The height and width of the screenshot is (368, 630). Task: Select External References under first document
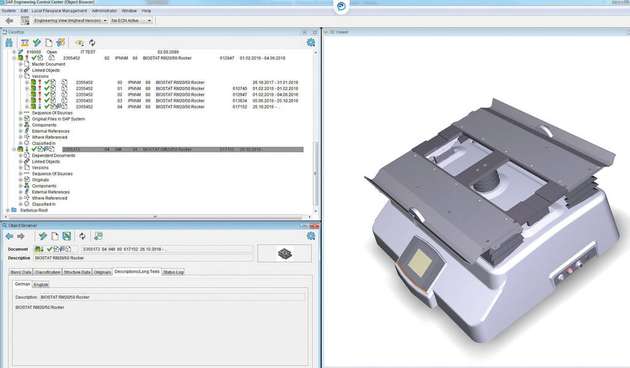tap(51, 131)
